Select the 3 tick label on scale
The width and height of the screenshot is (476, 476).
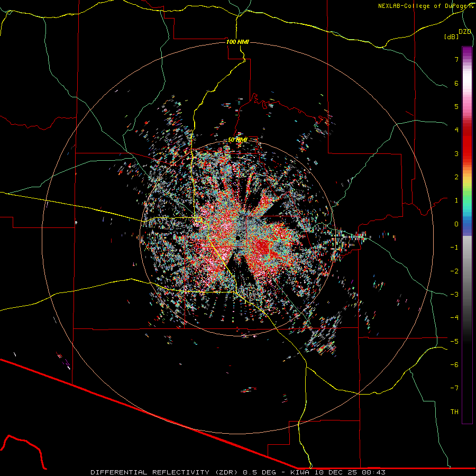[456, 153]
